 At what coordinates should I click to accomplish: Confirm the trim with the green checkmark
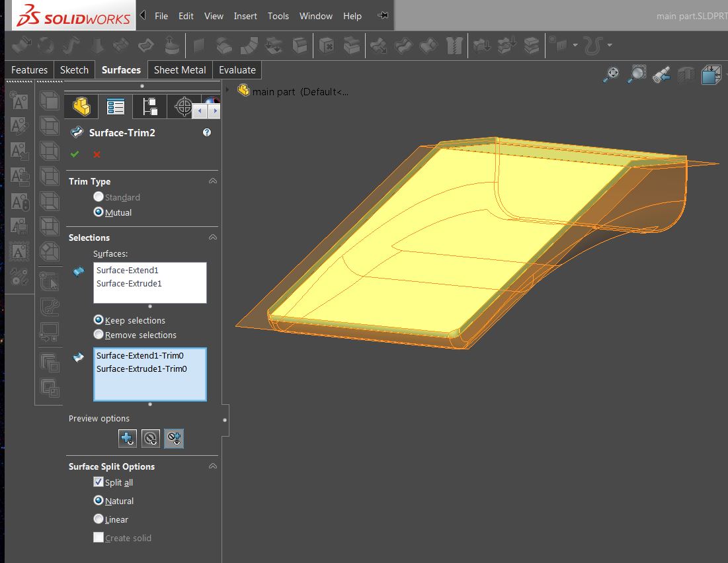[x=74, y=153]
